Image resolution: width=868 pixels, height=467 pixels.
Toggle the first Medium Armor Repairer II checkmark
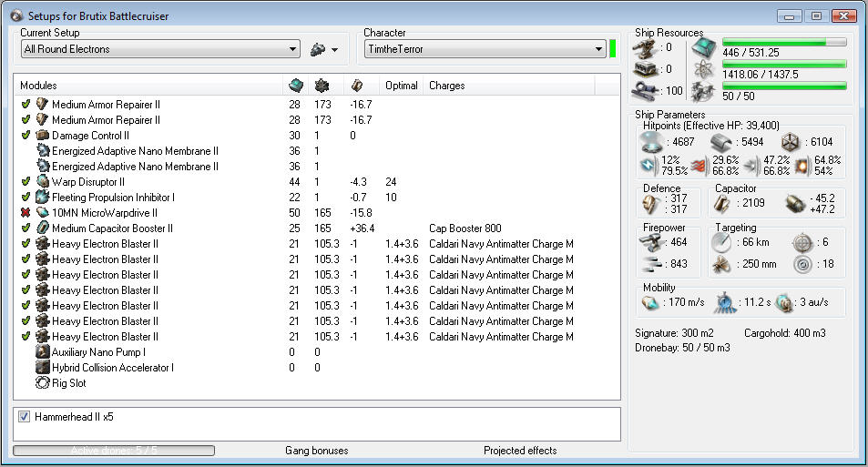[26, 104]
